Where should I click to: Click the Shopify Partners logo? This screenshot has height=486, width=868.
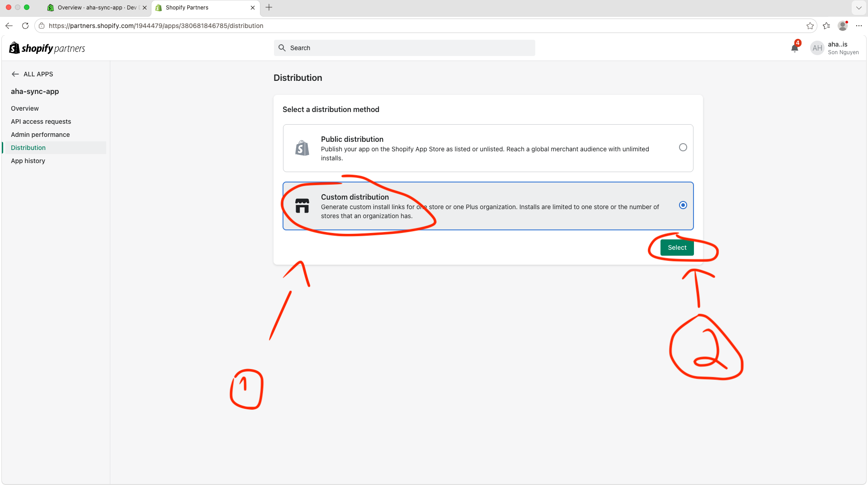[47, 48]
